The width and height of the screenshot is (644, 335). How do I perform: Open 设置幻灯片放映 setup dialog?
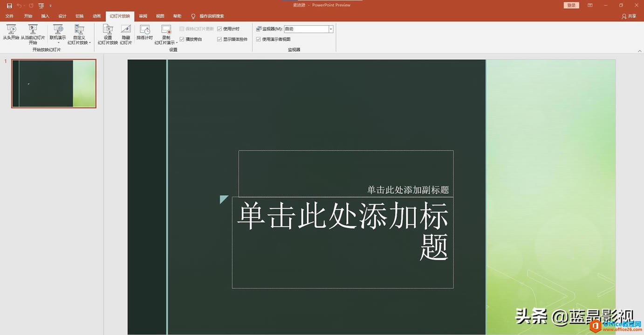click(108, 34)
